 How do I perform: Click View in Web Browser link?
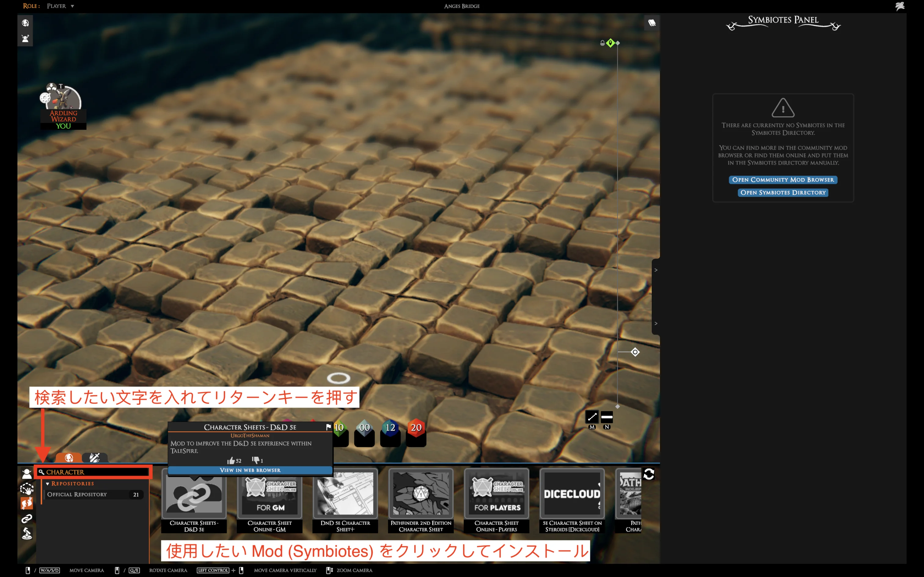tap(250, 470)
